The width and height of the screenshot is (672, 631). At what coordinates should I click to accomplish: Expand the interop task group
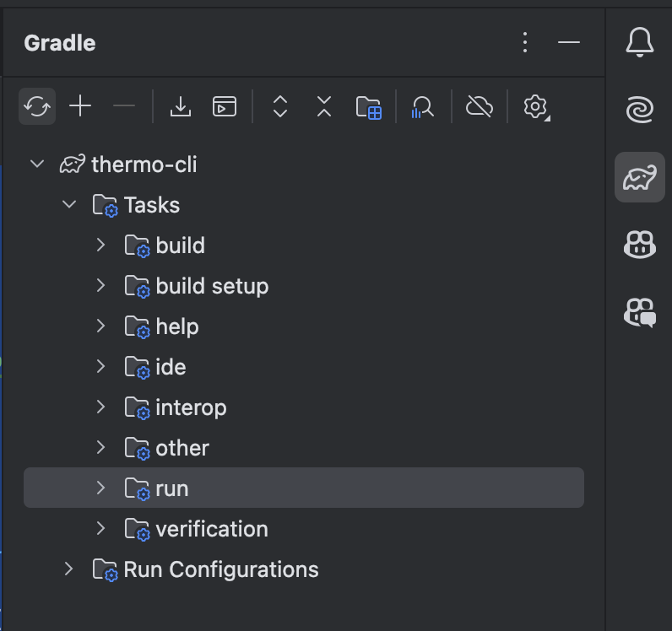click(100, 407)
